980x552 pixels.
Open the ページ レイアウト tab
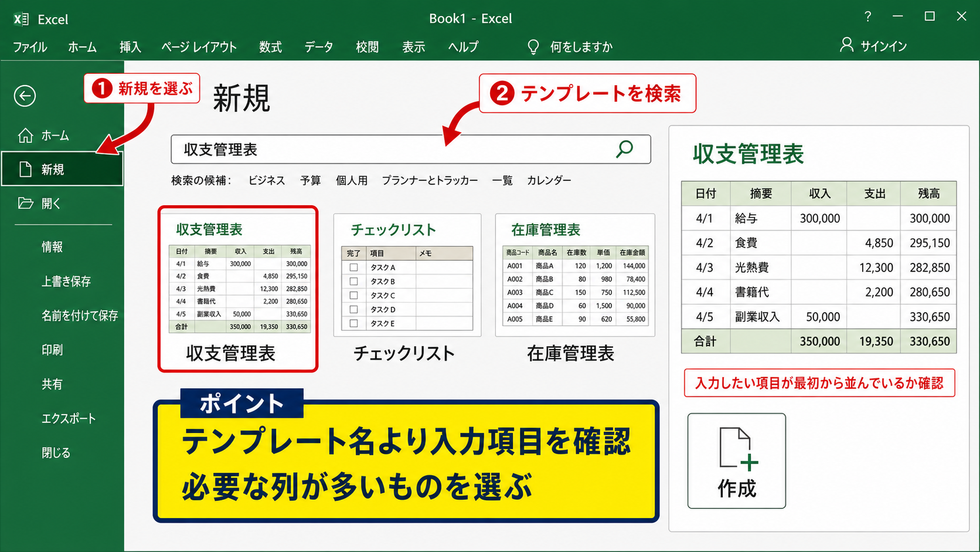pos(199,47)
